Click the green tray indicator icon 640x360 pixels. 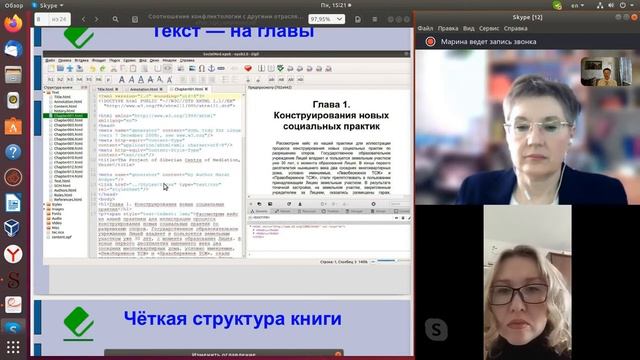point(557,5)
